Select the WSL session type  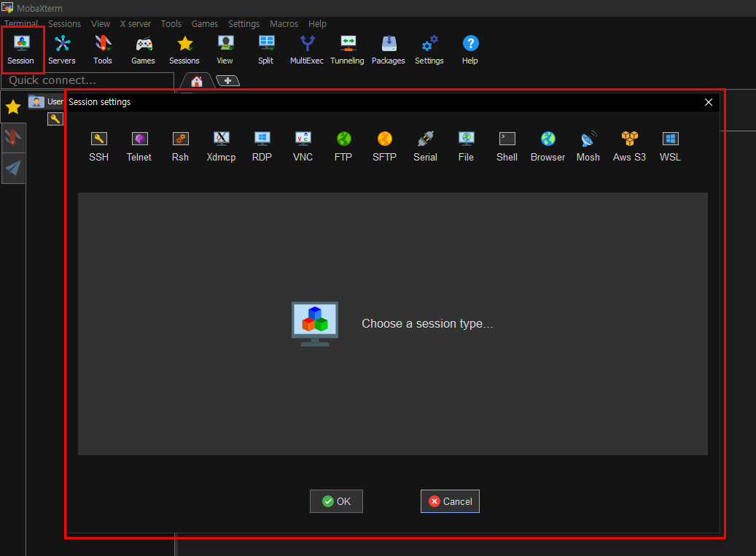(670, 147)
